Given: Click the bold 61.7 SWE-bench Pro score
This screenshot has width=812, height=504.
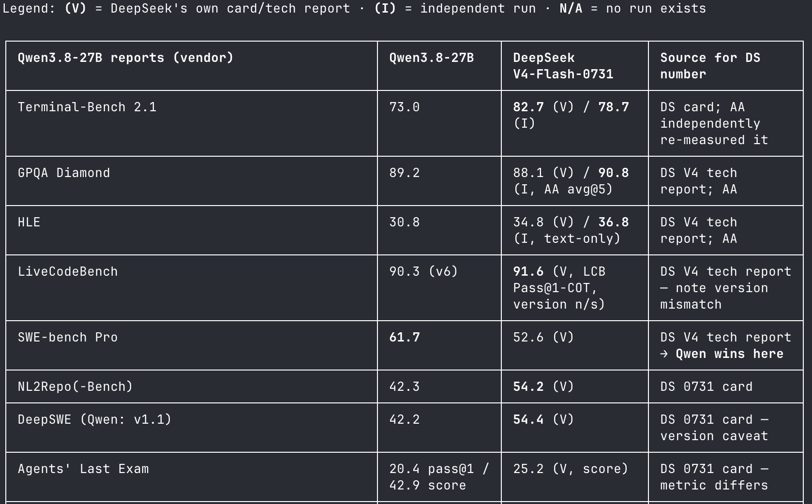Looking at the screenshot, I should pyautogui.click(x=405, y=337).
